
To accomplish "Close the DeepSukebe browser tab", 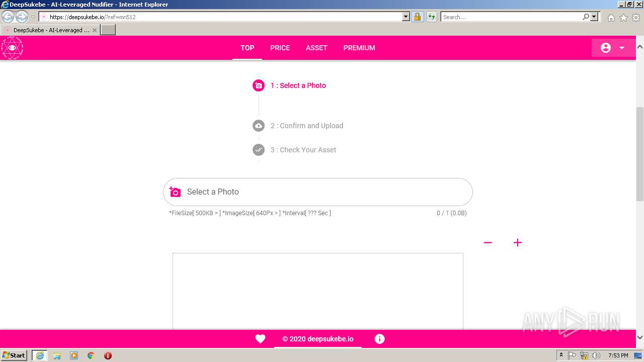I will [x=94, y=30].
